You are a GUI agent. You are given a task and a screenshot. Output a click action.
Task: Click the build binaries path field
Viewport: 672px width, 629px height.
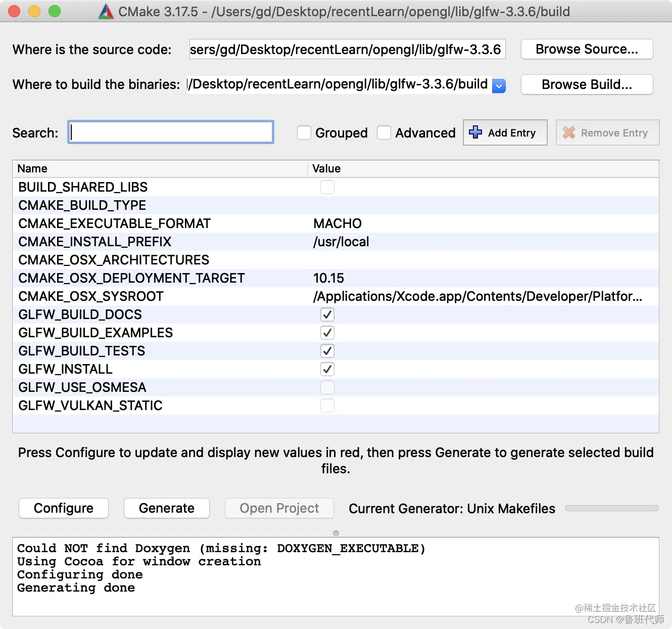339,84
